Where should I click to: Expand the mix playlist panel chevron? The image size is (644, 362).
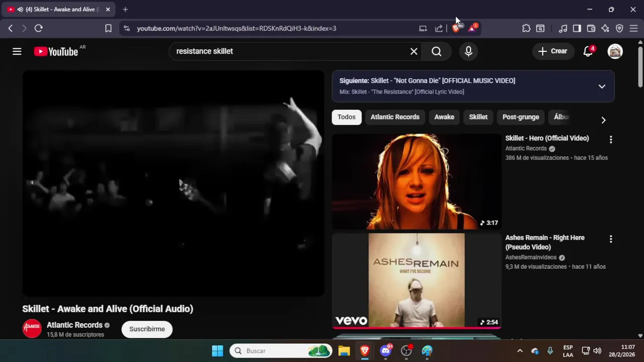click(602, 86)
